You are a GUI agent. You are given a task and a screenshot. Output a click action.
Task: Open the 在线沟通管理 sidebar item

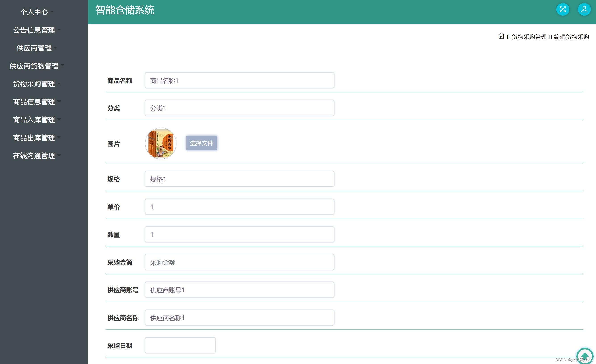34,156
